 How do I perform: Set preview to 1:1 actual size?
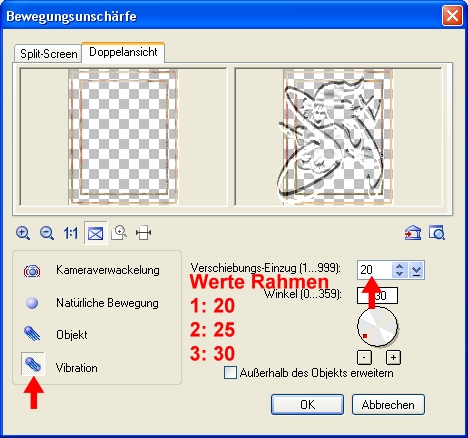[x=71, y=233]
